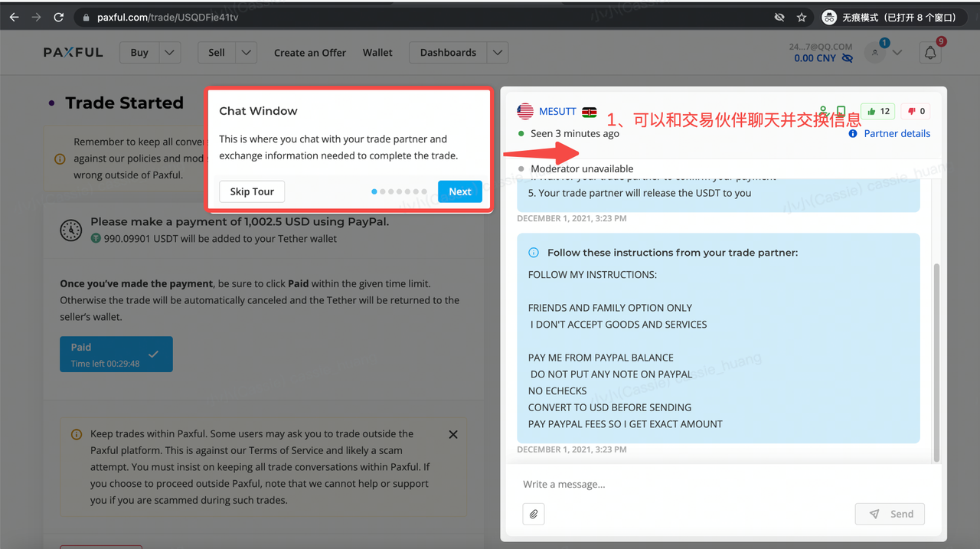Click the green ID verified person icon

tap(823, 112)
